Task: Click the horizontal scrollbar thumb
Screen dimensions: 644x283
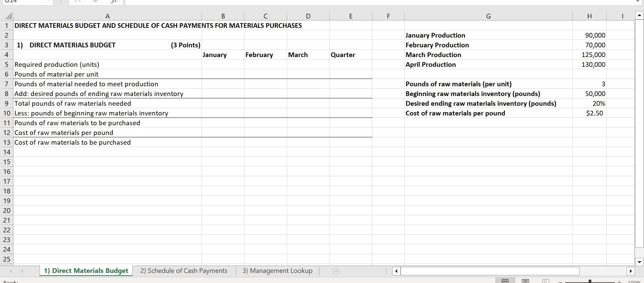Action: tap(490, 271)
